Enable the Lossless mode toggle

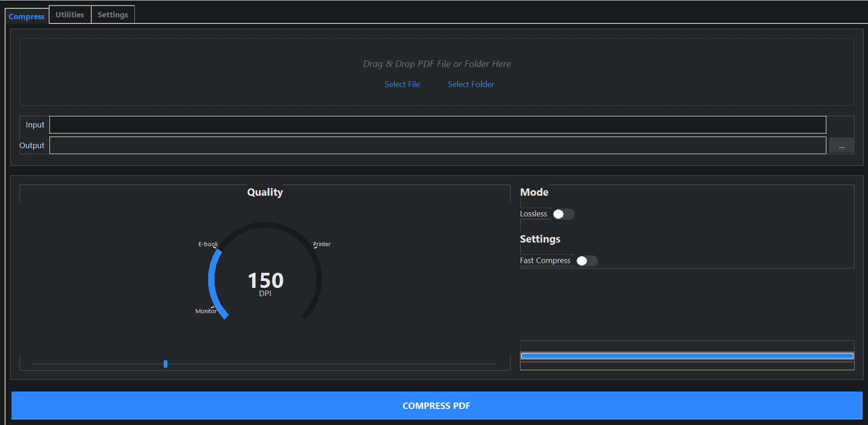[563, 214]
